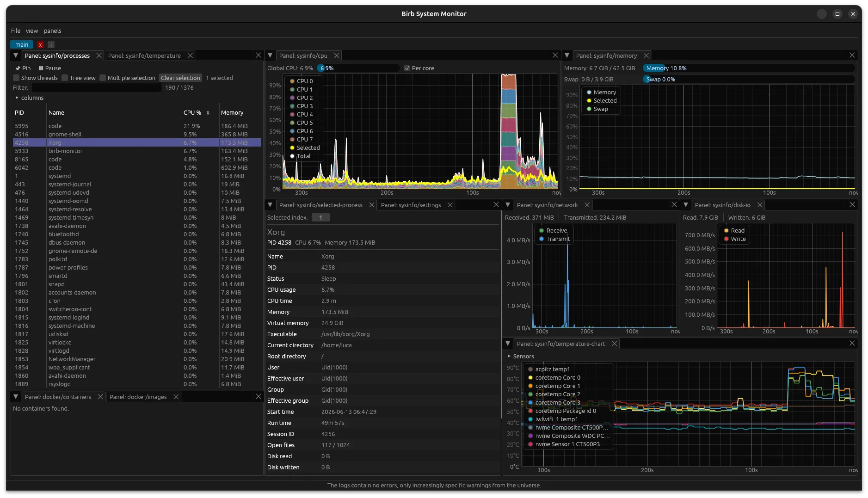This screenshot has width=868, height=498.
Task: Click the CPU % sort arrow
Action: [208, 113]
